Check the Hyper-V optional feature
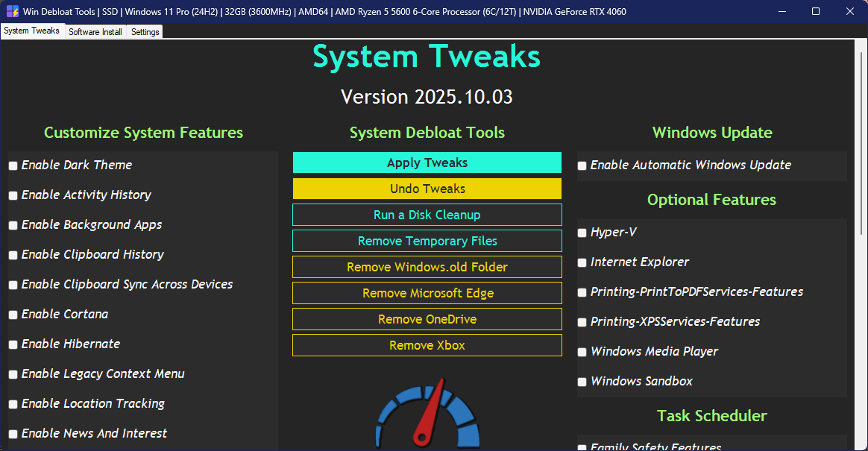Screen dimensions: 868x451 pos(582,233)
